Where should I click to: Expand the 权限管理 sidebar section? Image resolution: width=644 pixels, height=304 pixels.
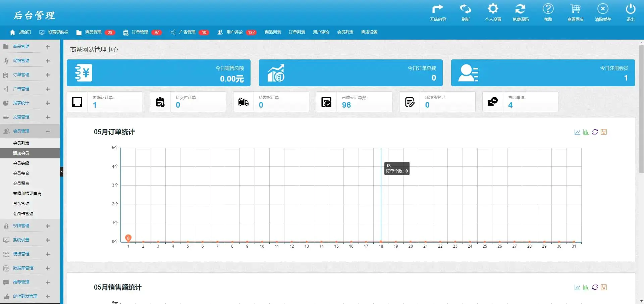tap(48, 226)
